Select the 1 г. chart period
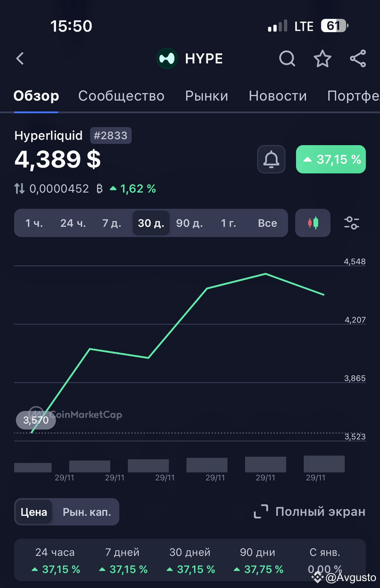The image size is (380, 588). (228, 223)
